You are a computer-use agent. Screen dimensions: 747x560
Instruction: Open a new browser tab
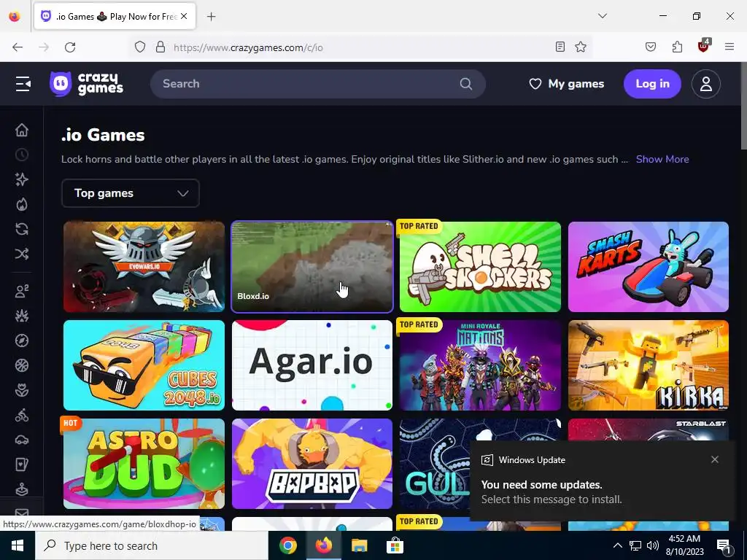click(212, 17)
